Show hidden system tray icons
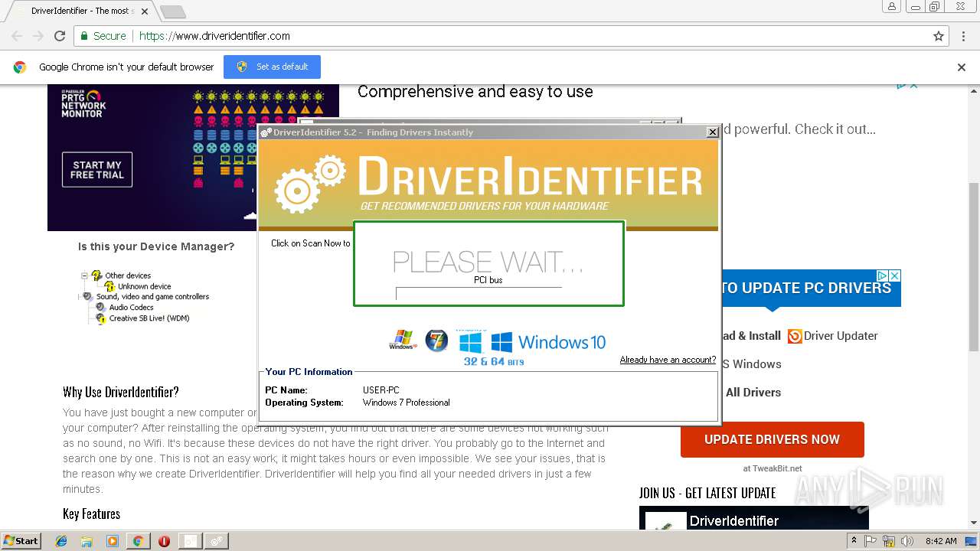 (x=854, y=541)
